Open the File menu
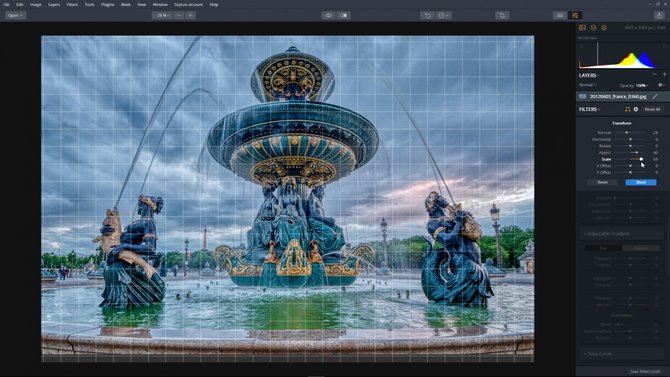Screen dimensions: 670x377 [x=6, y=5]
